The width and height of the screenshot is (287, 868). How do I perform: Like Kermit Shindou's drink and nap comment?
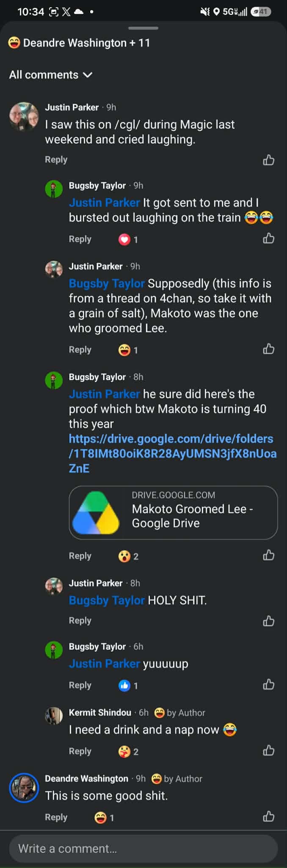pos(268,751)
